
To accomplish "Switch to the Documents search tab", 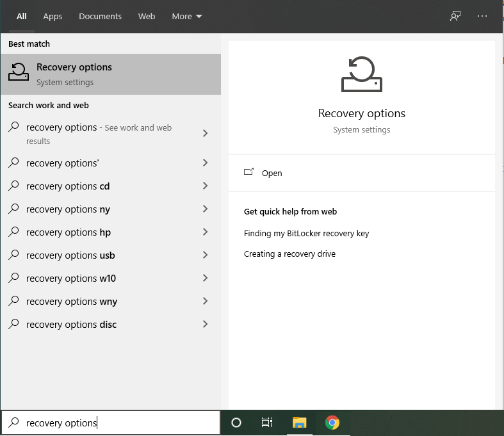I will tap(100, 17).
